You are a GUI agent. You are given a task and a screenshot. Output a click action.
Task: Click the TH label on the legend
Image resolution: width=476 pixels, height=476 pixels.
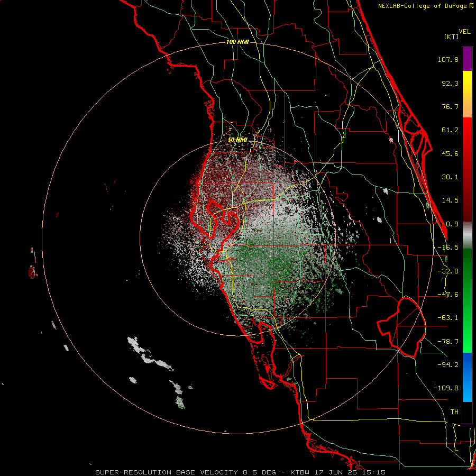[454, 412]
